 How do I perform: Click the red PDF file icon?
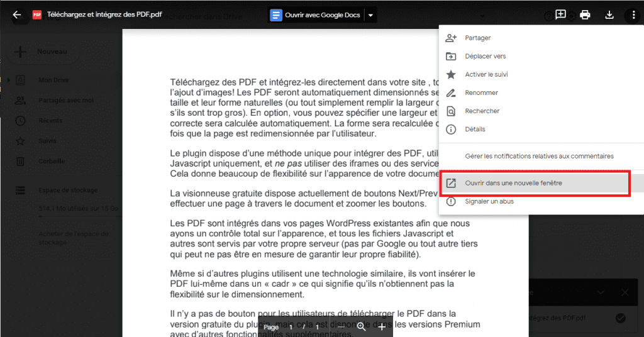pos(37,15)
